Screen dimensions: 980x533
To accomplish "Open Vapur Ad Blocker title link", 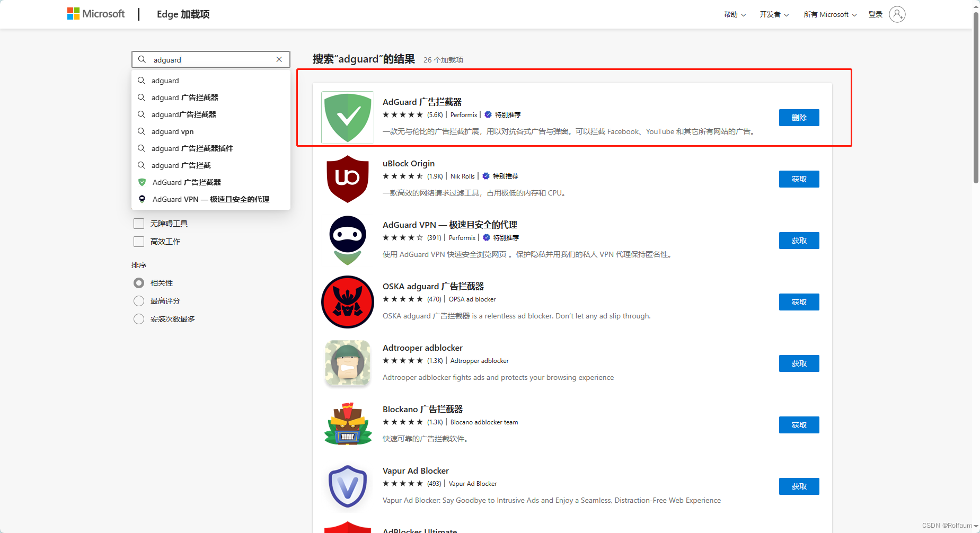I will [416, 470].
